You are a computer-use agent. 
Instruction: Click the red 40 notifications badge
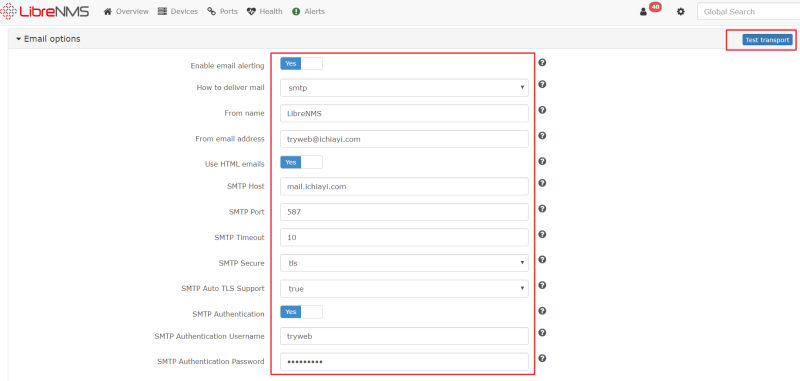coord(655,7)
